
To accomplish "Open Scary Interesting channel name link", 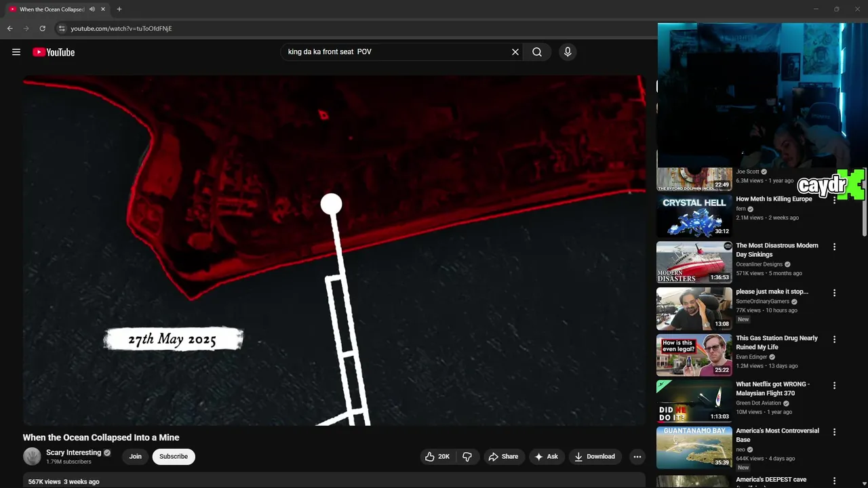I will pos(73,453).
